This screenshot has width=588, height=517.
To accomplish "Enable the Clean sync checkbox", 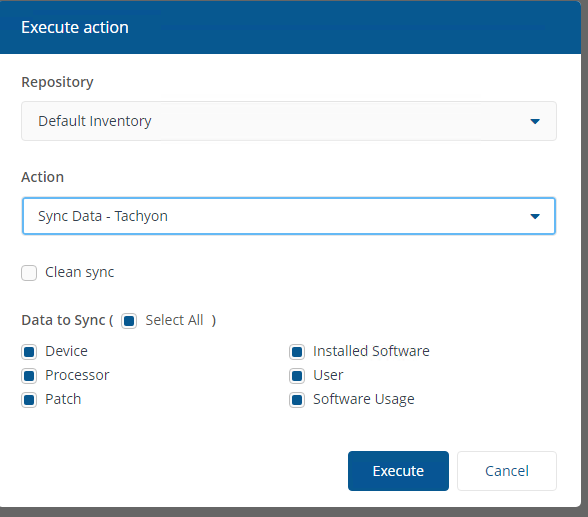I will pos(29,273).
